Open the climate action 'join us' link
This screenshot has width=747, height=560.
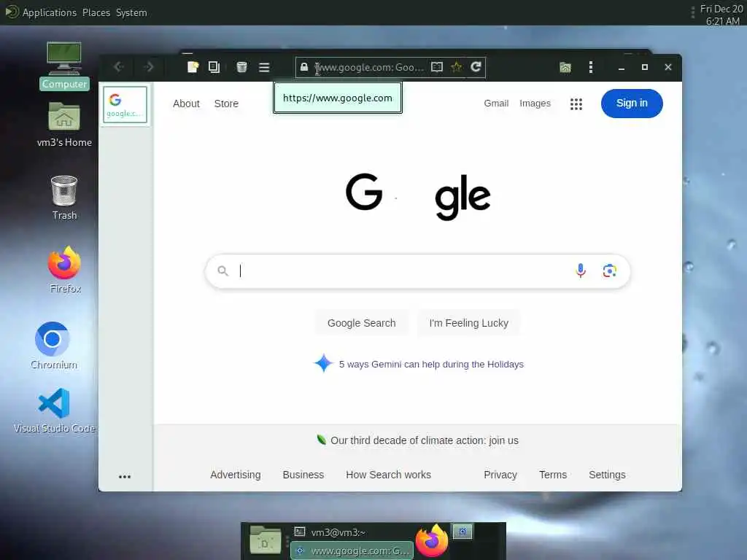[503, 440]
